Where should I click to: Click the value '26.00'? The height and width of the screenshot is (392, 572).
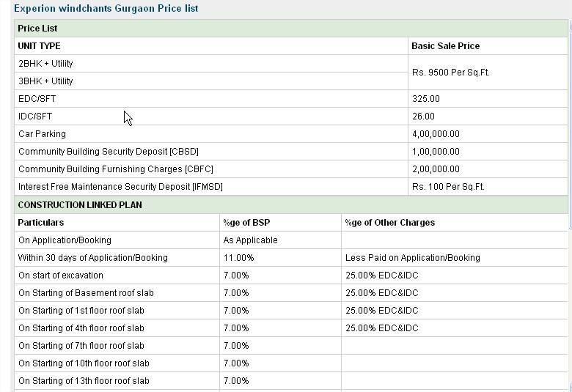pyautogui.click(x=424, y=117)
